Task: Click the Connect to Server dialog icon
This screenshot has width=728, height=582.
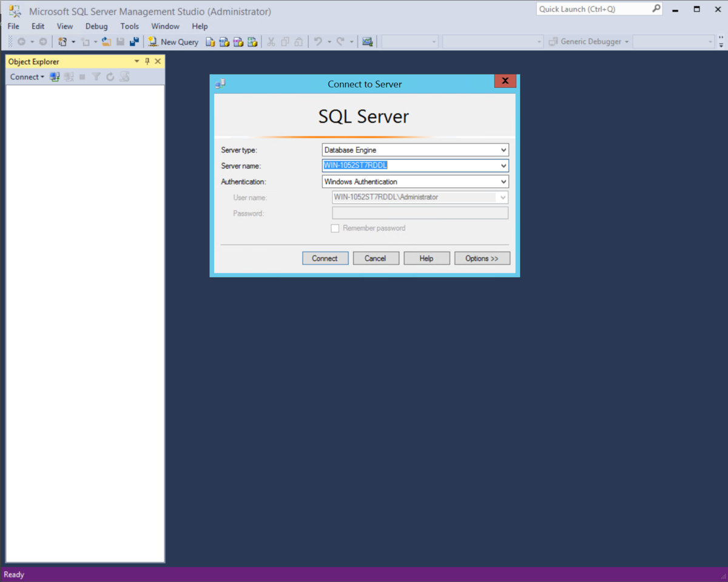Action: 220,84
